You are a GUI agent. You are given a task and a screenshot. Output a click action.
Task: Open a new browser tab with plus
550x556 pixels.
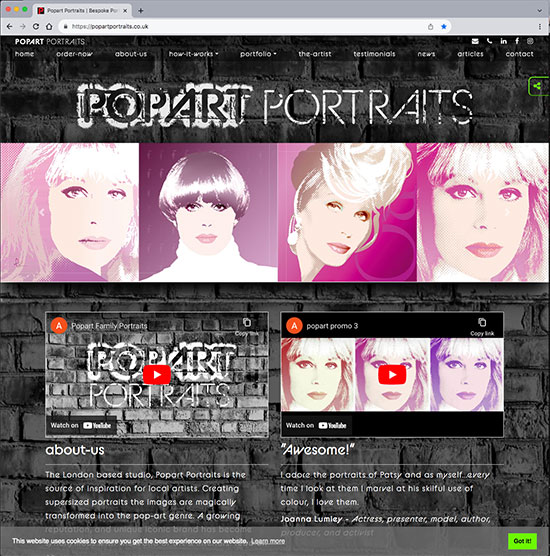(x=141, y=11)
